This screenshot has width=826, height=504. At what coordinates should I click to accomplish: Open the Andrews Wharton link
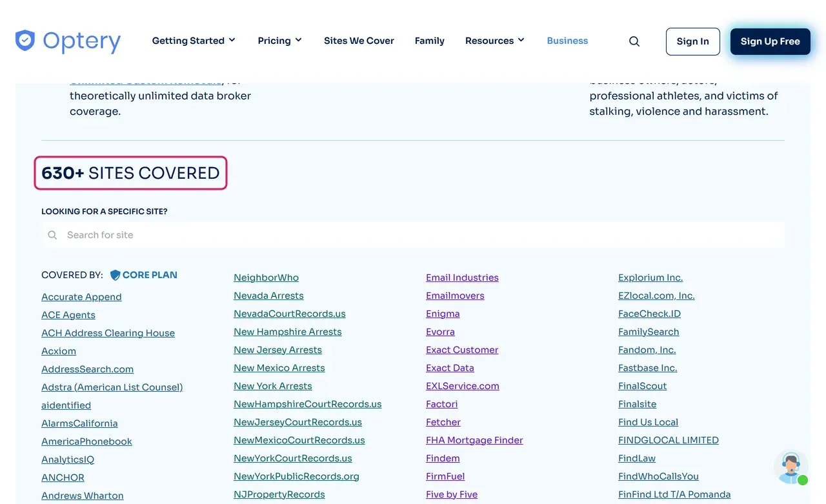(x=83, y=496)
